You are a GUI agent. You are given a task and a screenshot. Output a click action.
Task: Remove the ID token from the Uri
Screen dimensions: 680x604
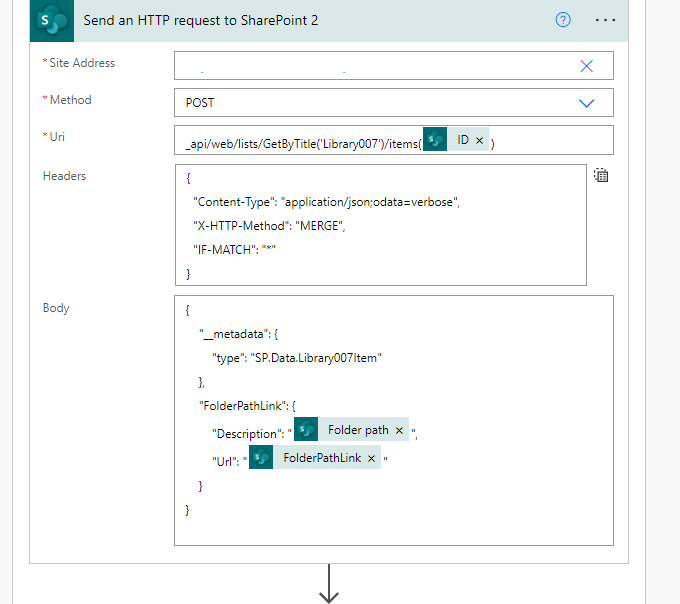pos(479,140)
